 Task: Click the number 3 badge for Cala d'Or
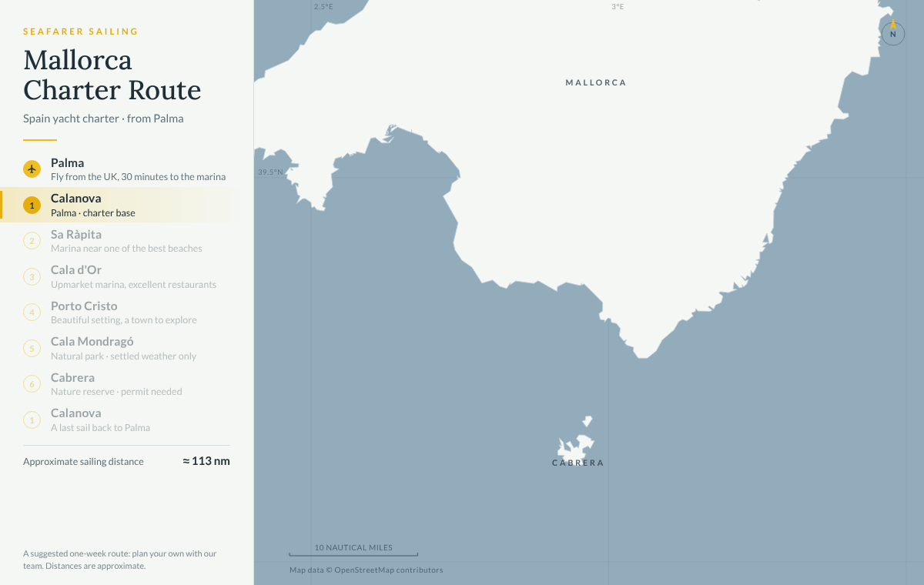coord(32,276)
